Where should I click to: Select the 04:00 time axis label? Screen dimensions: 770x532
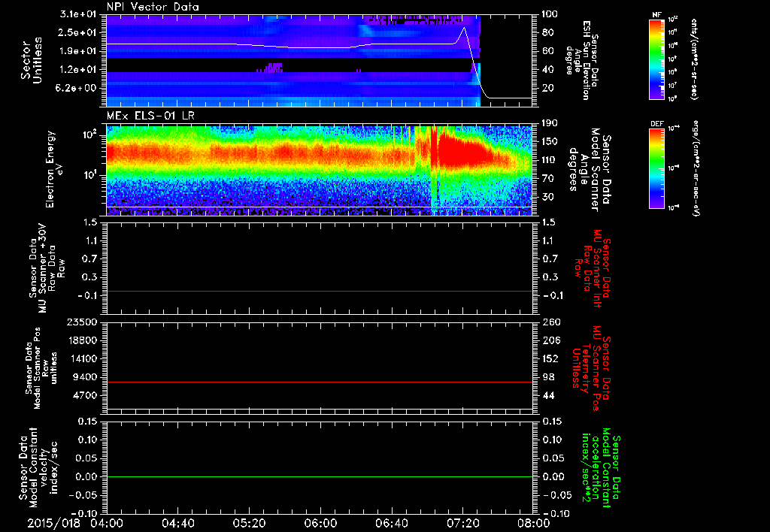pos(106,522)
